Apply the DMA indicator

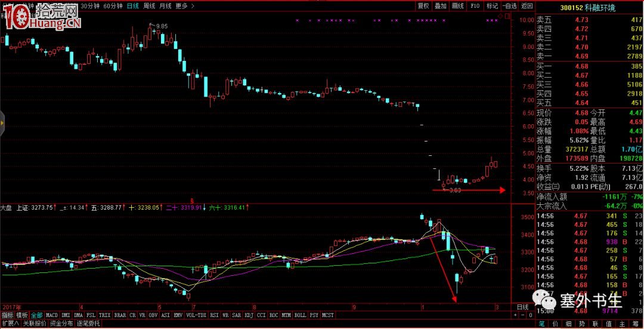(79, 315)
